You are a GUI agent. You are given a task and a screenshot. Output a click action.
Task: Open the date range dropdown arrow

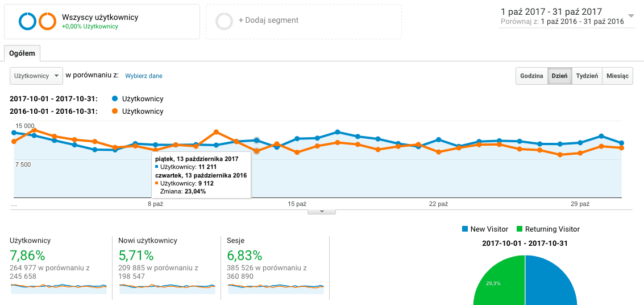click(631, 15)
